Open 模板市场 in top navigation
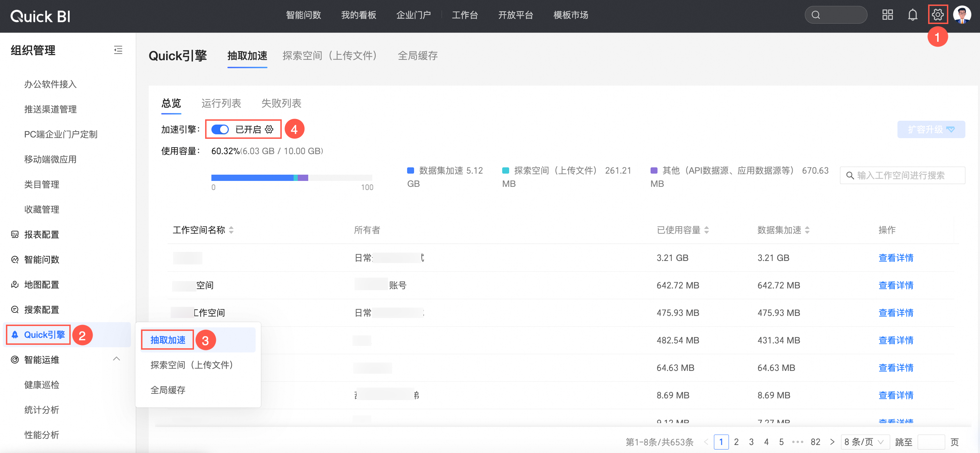 [571, 15]
